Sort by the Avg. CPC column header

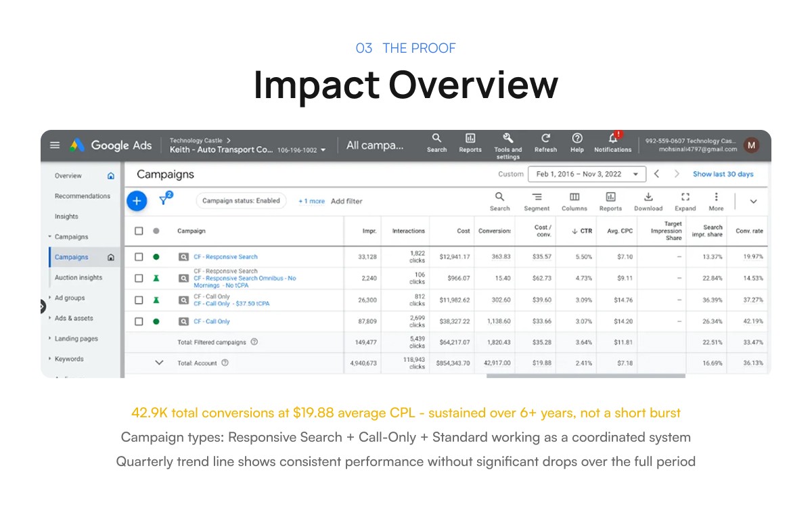(620, 231)
